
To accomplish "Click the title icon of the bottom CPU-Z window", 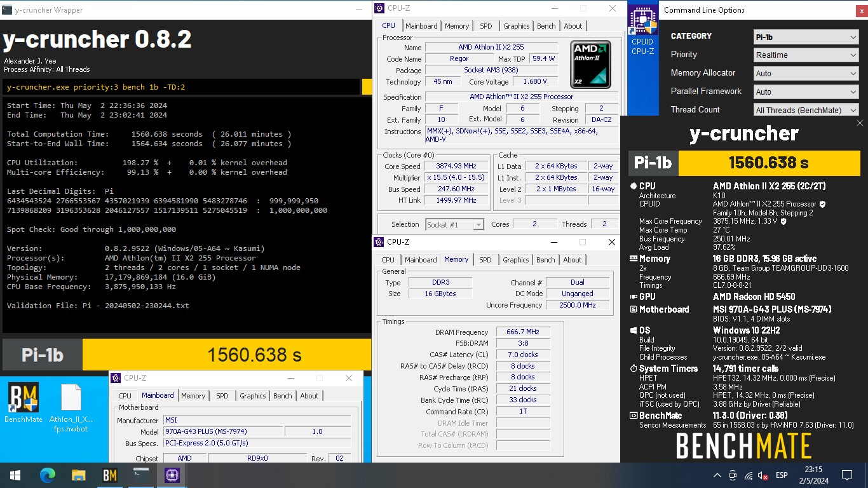I will click(x=116, y=377).
